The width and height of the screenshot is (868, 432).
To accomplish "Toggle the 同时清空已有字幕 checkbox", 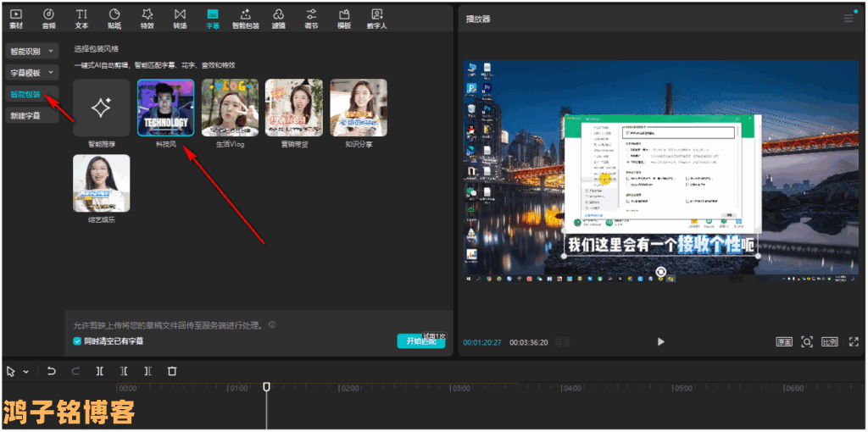I will (x=77, y=341).
